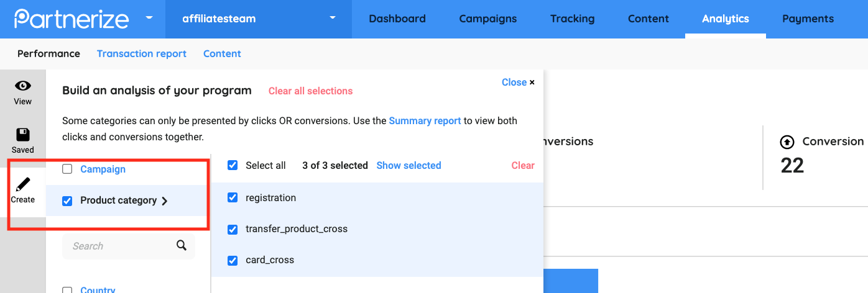Open the dropdown arrow beside Partnerize logo
Viewport: 868px width, 293px height.
149,18
